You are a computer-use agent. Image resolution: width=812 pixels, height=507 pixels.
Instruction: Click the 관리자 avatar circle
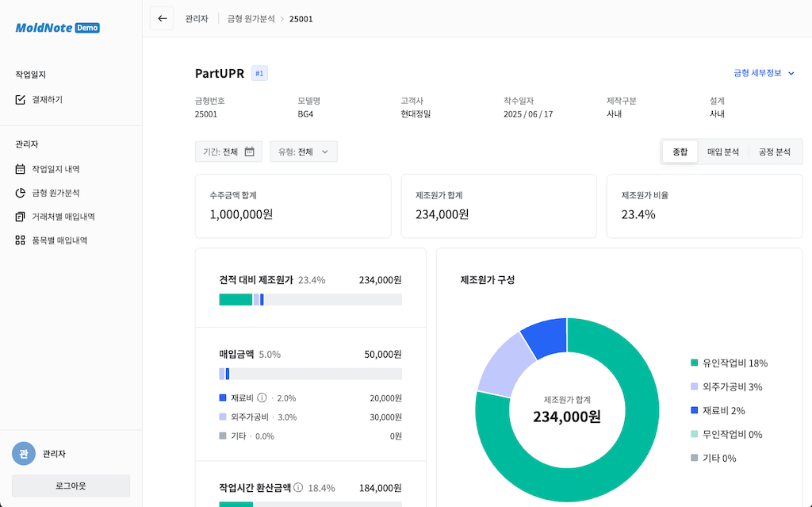pyautogui.click(x=24, y=454)
